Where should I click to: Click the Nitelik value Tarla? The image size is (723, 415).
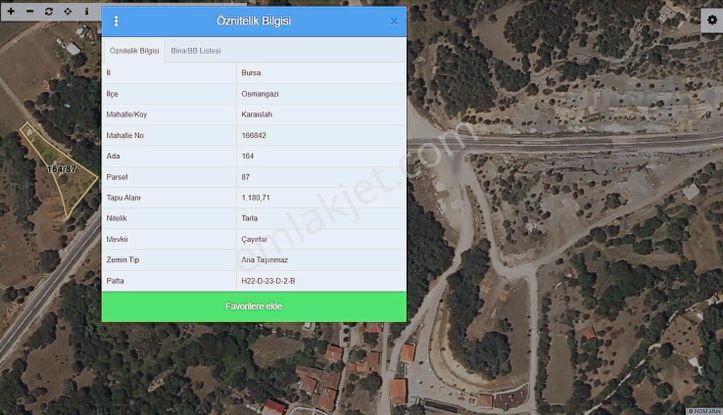point(250,218)
